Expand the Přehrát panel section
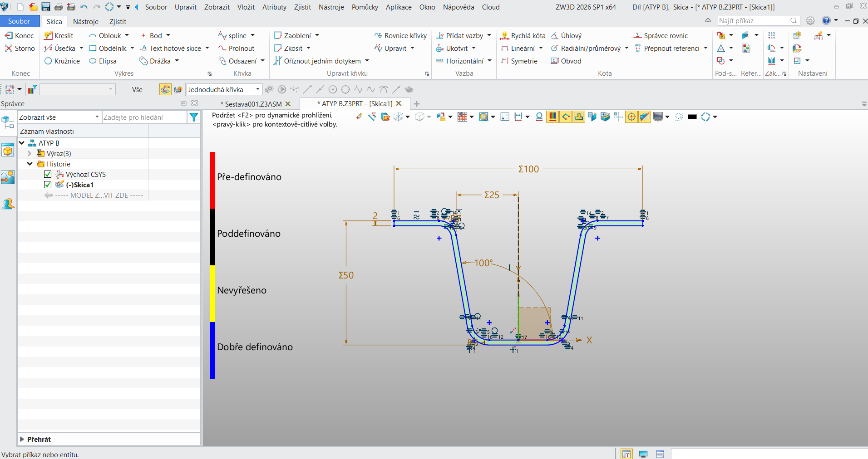Screen dimensions: 868x459 point(22,439)
